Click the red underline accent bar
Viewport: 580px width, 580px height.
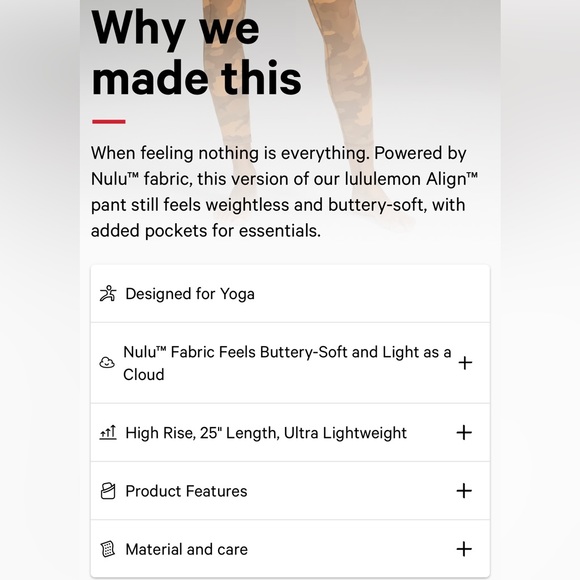click(109, 121)
